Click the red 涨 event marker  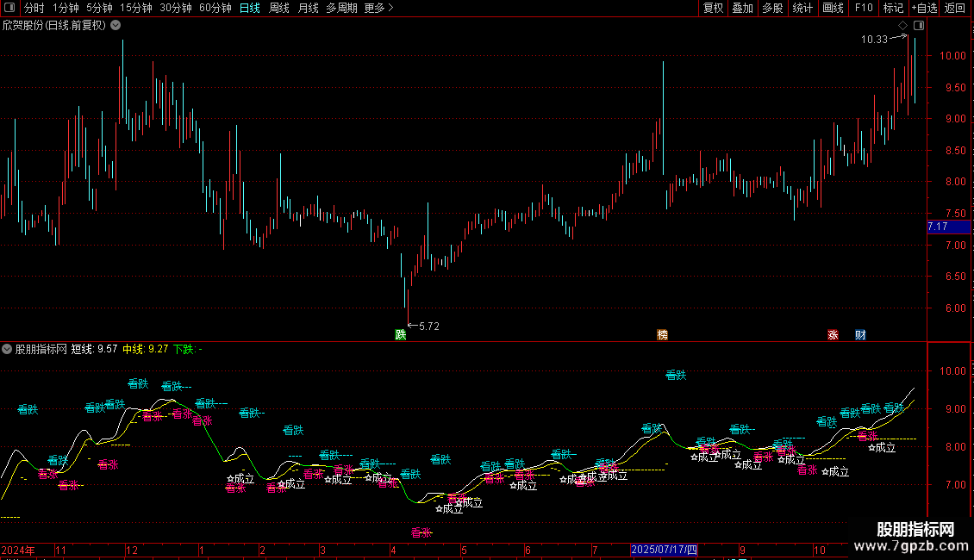pos(833,334)
